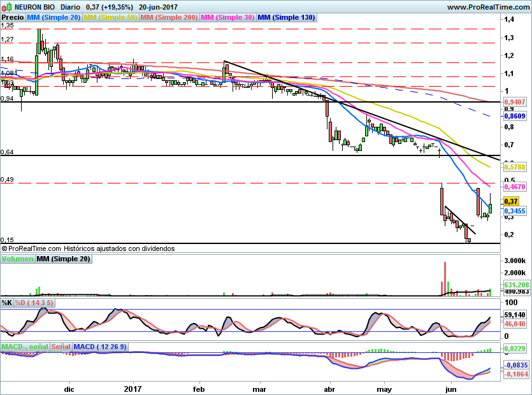532x395 pixels.
Task: Select the Volumen panel label
Action: [x=18, y=259]
